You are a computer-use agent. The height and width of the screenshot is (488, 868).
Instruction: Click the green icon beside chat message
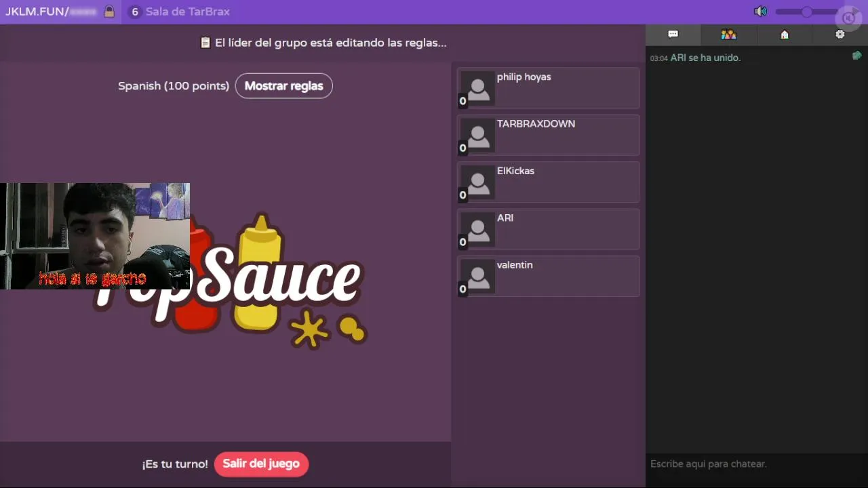[x=857, y=56]
